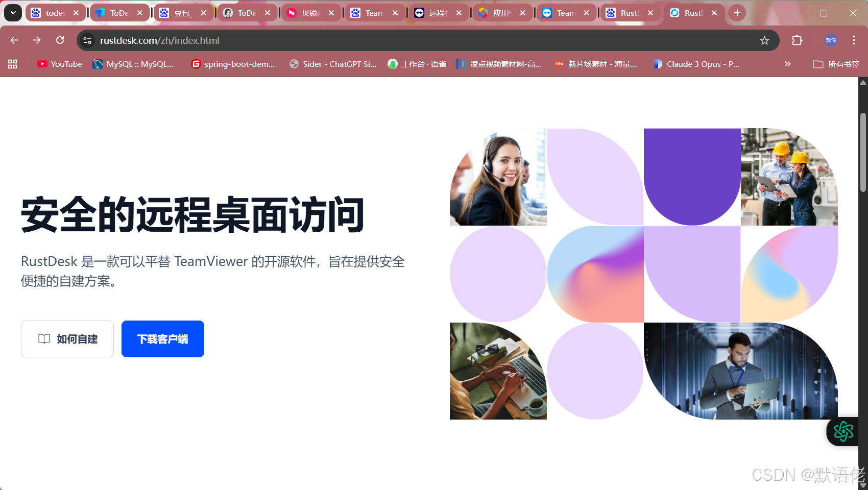Close the 远程 tab
The width and height of the screenshot is (868, 490).
[x=459, y=13]
